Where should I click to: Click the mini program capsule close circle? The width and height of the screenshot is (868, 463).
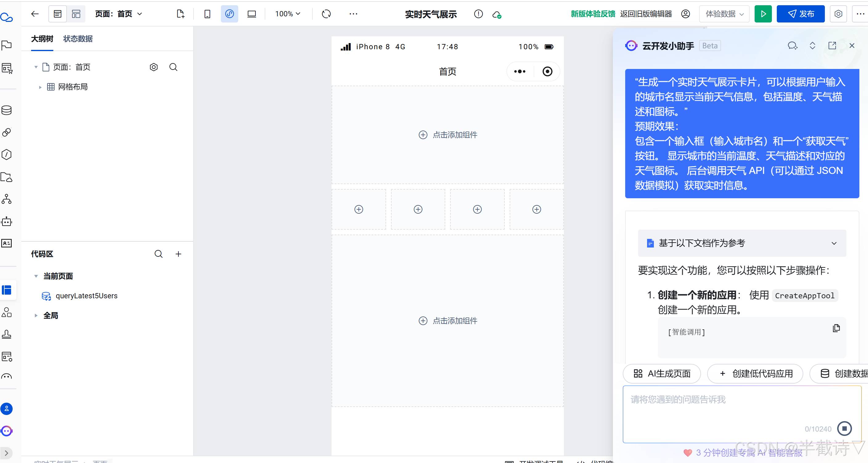click(x=548, y=71)
